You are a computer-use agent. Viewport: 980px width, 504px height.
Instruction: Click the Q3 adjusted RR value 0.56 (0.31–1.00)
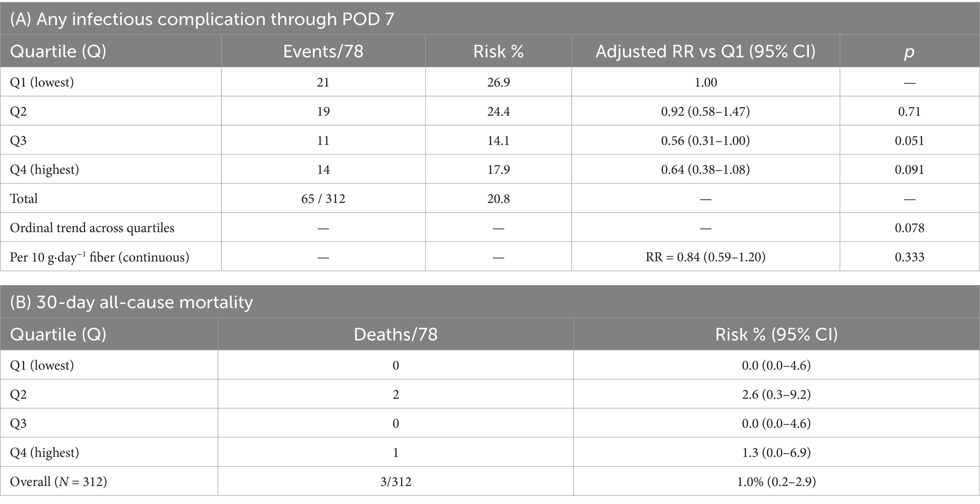tap(705, 140)
